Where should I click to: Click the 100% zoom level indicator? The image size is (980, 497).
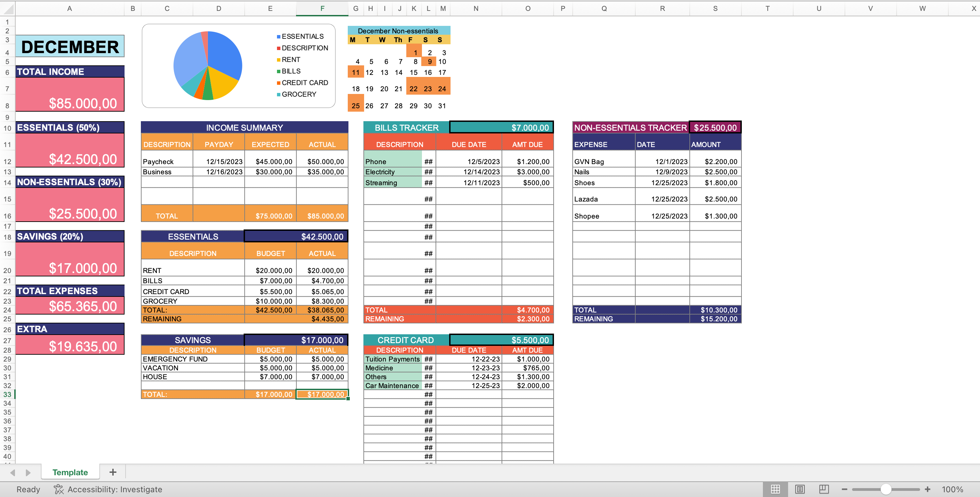click(953, 489)
